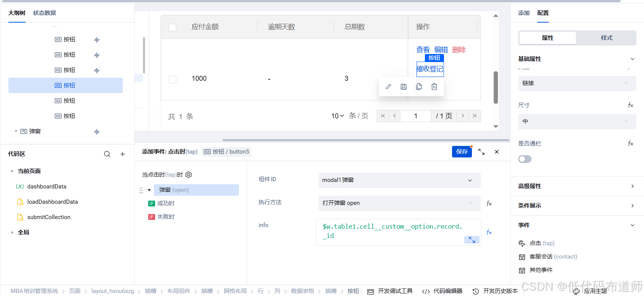This screenshot has height=298, width=644.
Task: Open 开发调试工具 in bottom bar
Action: point(390,291)
